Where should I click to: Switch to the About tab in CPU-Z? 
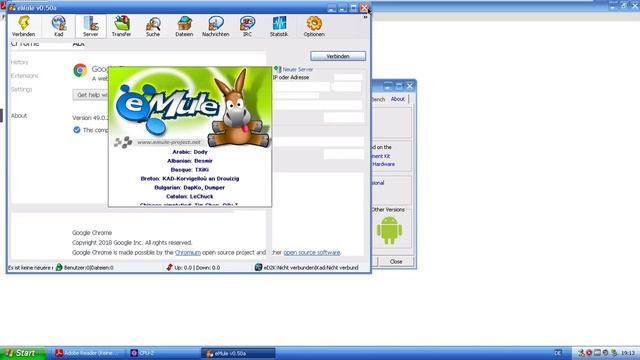click(398, 99)
